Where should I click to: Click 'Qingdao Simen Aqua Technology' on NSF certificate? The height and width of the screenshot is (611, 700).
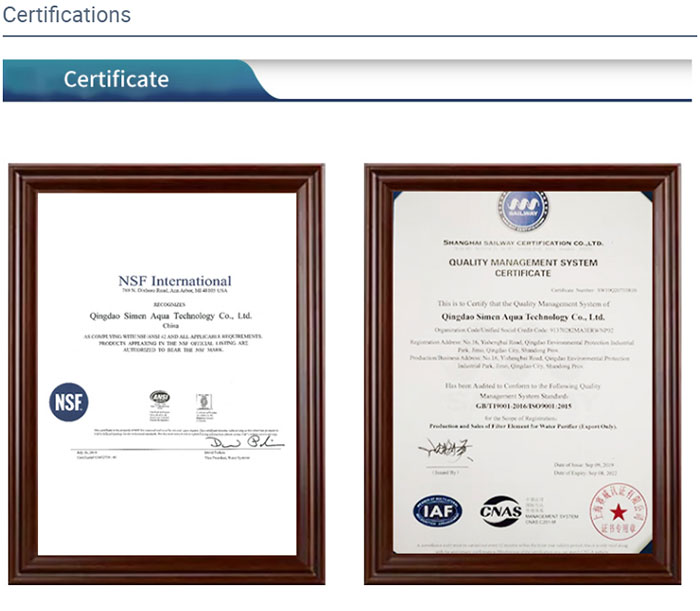click(171, 316)
